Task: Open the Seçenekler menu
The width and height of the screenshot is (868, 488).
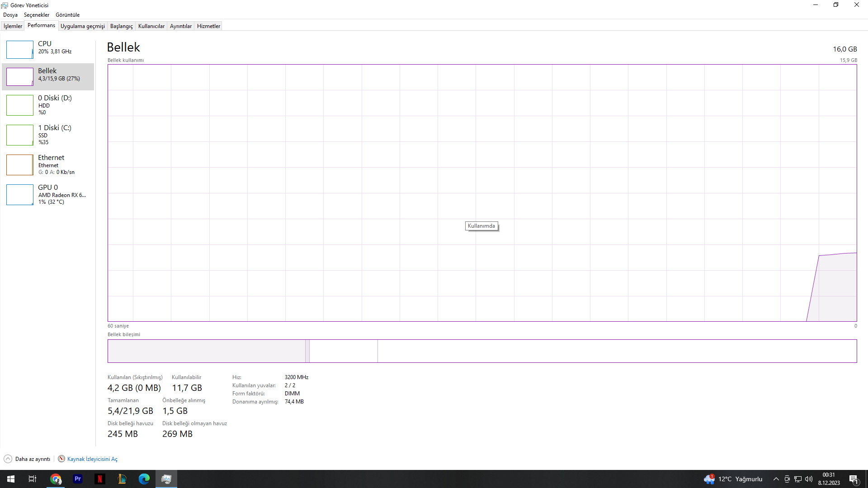Action: tap(37, 15)
